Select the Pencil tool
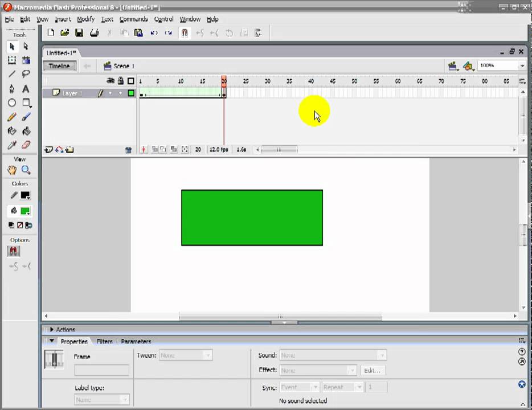 12,117
